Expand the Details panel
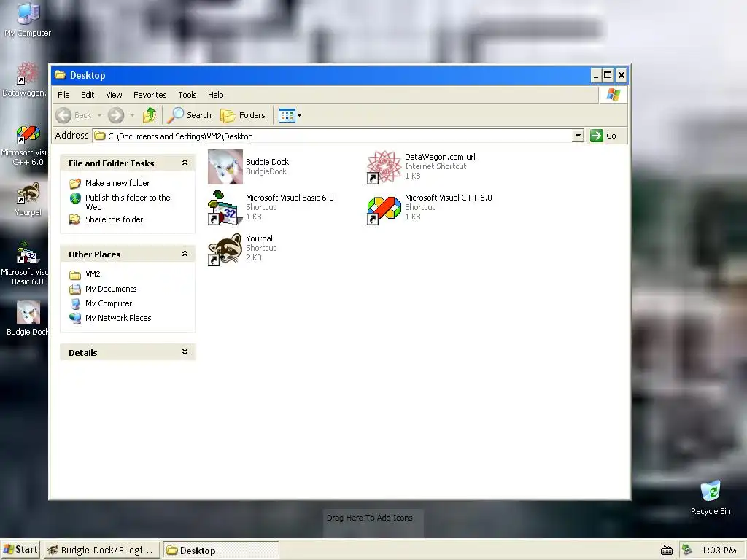 pos(185,352)
